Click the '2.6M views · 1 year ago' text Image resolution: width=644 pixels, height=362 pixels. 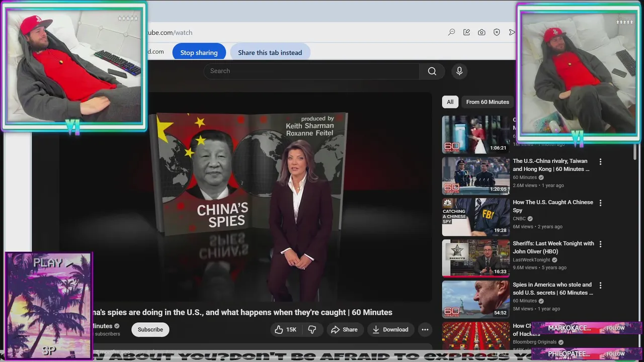point(538,186)
